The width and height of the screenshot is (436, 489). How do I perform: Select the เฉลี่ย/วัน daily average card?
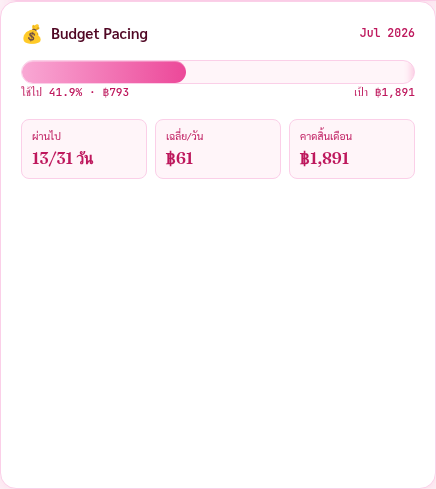pyautogui.click(x=218, y=149)
